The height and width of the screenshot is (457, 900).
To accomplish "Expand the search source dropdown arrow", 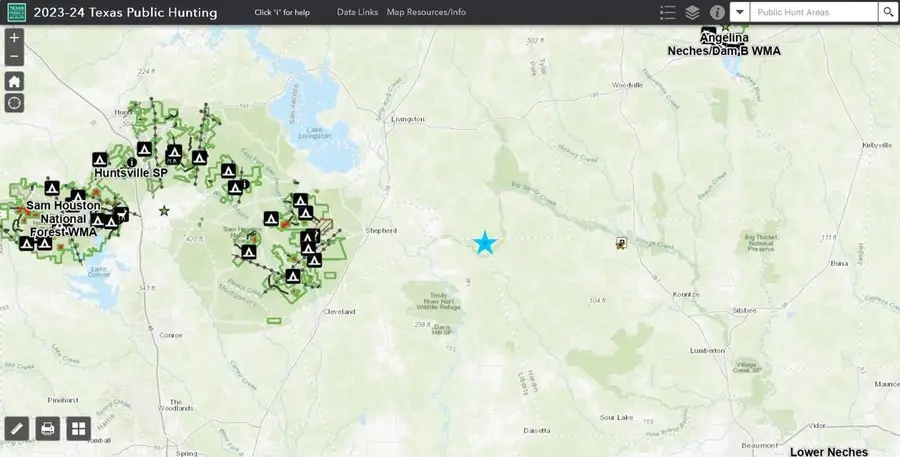I will (739, 12).
